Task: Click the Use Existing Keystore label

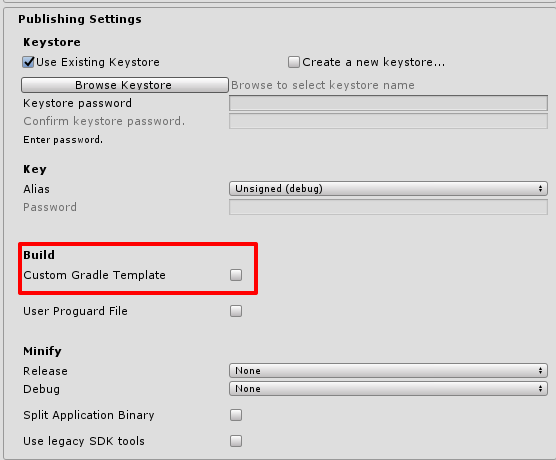Action: pos(98,62)
